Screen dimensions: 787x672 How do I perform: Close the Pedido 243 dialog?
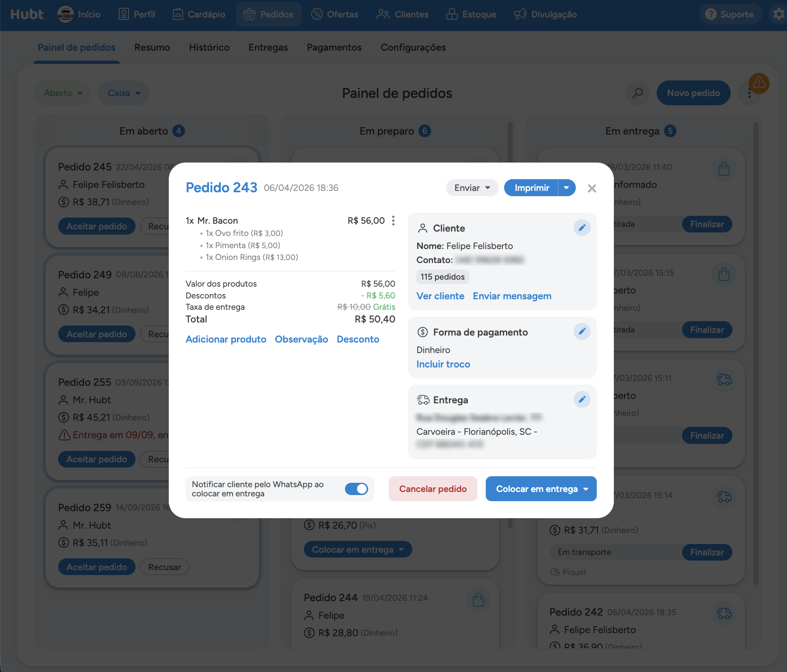point(592,188)
